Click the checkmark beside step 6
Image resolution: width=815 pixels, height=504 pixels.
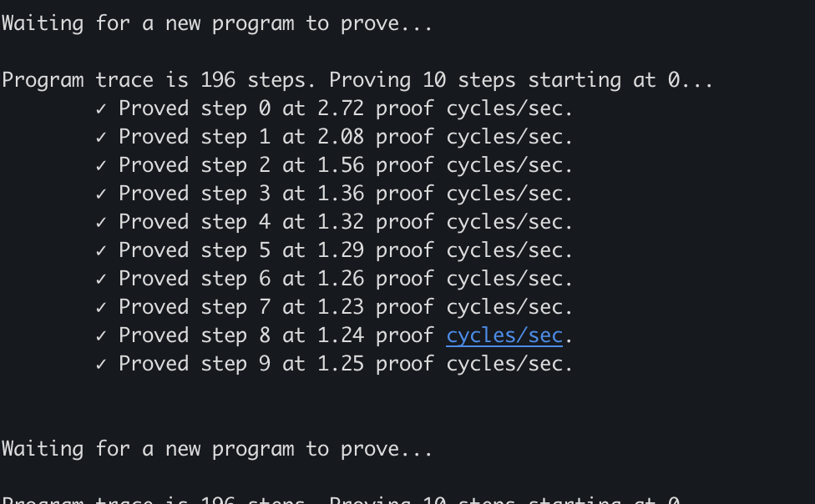click(101, 279)
